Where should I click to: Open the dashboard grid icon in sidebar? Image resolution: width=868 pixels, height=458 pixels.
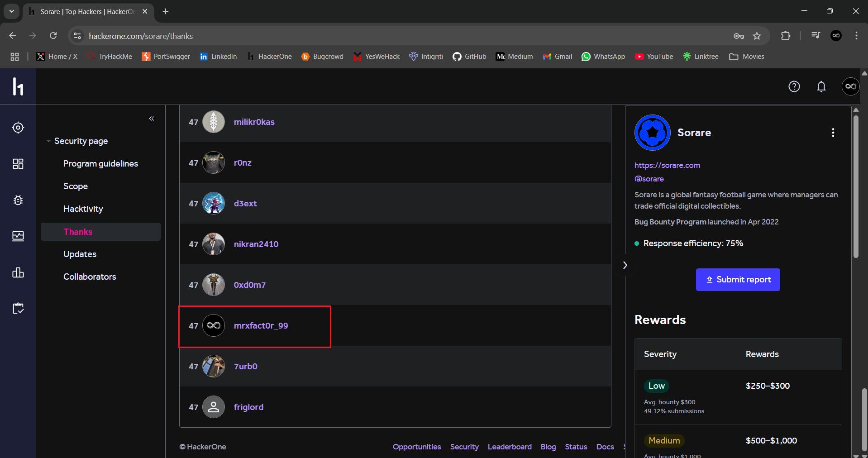click(18, 164)
